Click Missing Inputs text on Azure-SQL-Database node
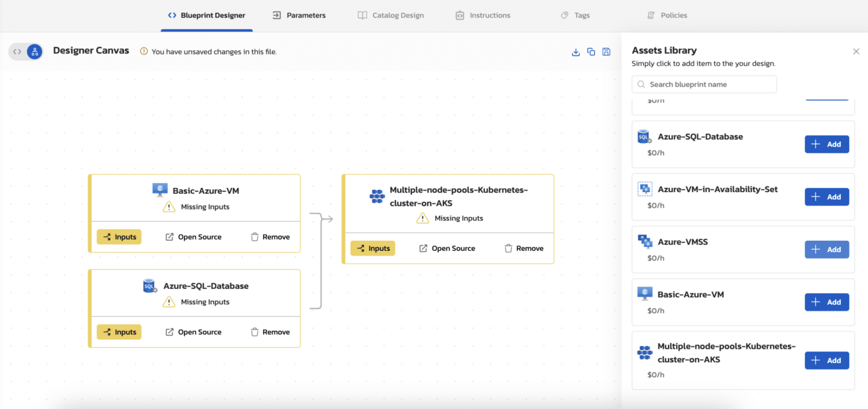The image size is (868, 409). pos(205,302)
